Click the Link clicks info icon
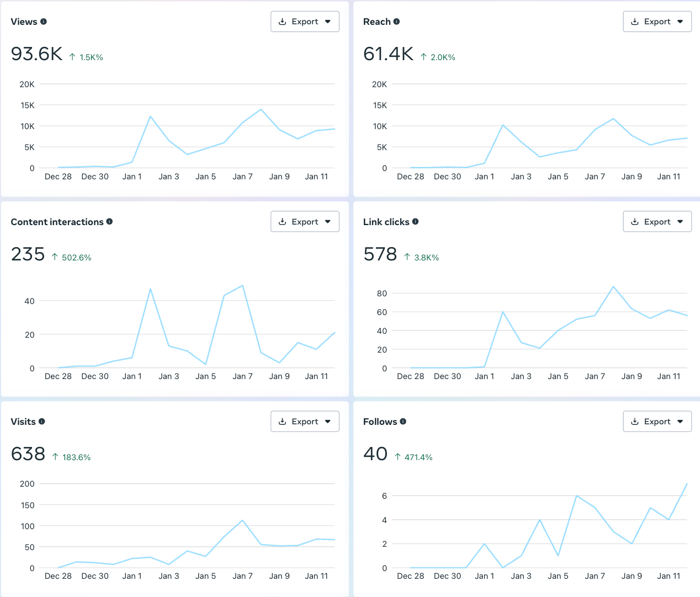700x597 pixels. (x=415, y=221)
